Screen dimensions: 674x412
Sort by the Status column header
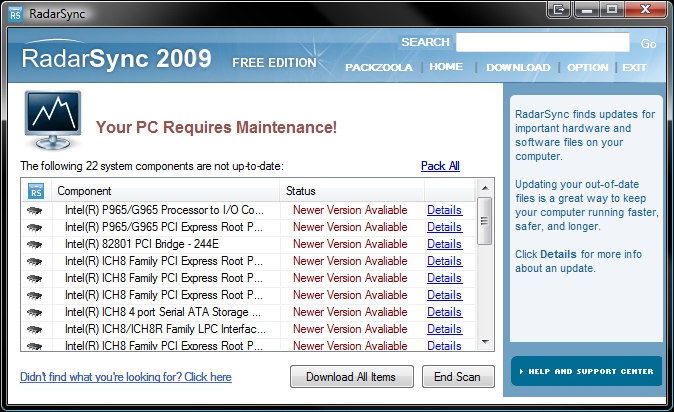pyautogui.click(x=352, y=191)
